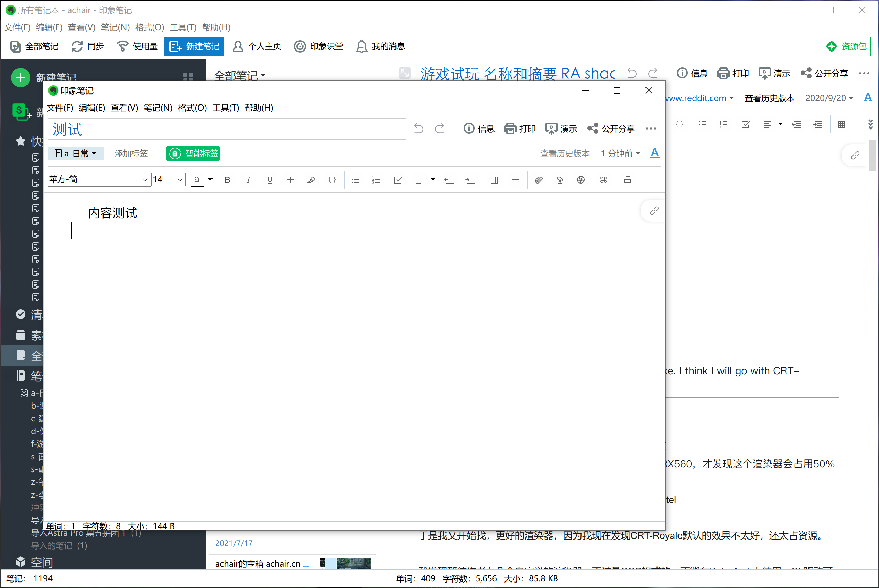Click the last icon in the 测试 note formatting toolbar
Image resolution: width=879 pixels, height=588 pixels.
pyautogui.click(x=627, y=180)
